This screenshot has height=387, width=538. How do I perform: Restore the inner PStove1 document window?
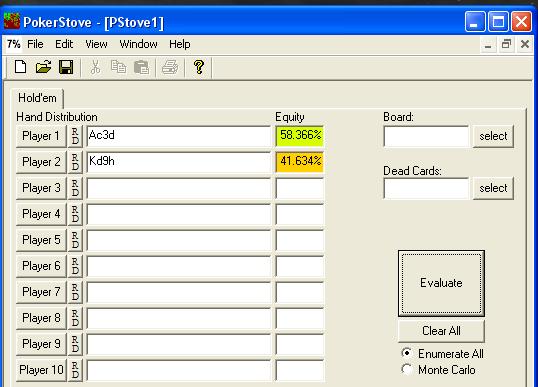[x=506, y=44]
